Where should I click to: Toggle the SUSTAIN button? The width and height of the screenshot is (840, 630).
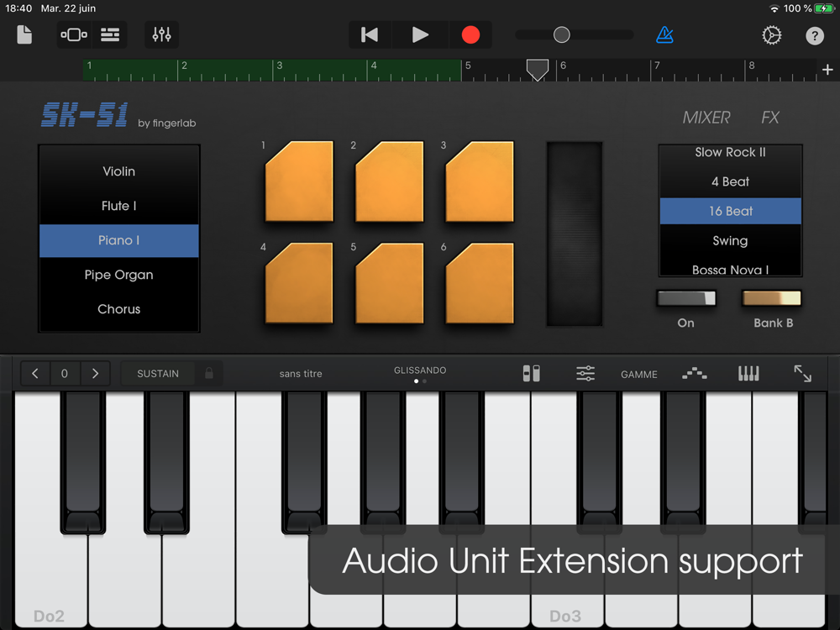point(158,374)
